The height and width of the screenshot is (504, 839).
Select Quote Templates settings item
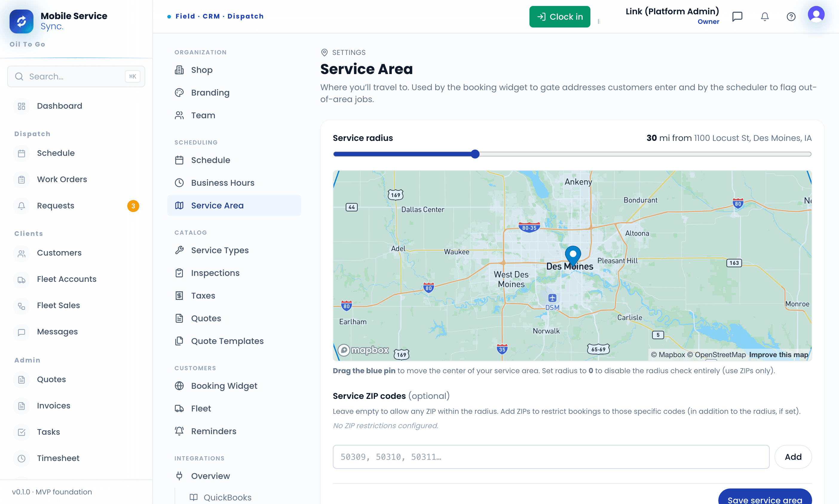(x=234, y=341)
